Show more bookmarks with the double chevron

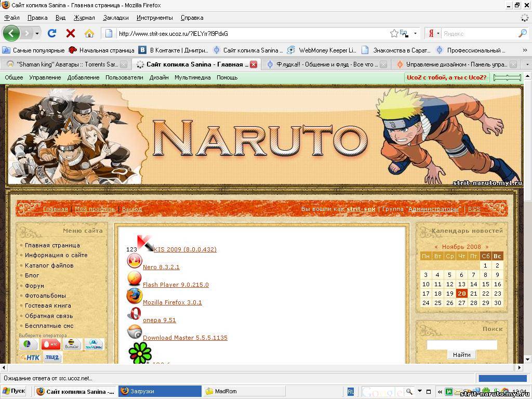click(525, 50)
